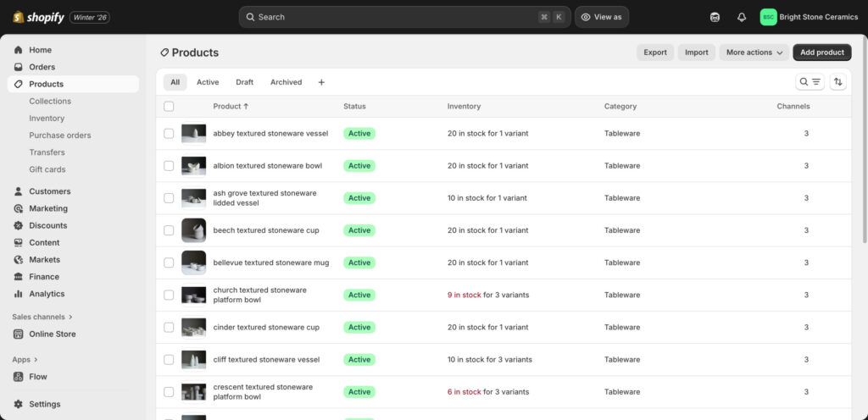868x420 pixels.
Task: Click the magnifier icon in search bar
Action: click(x=251, y=17)
